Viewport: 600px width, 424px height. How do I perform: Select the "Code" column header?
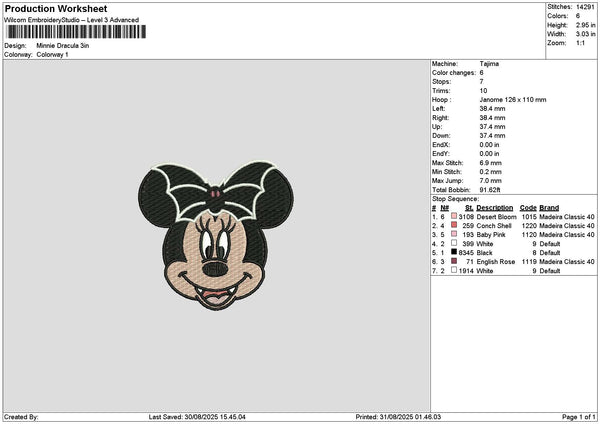click(528, 208)
